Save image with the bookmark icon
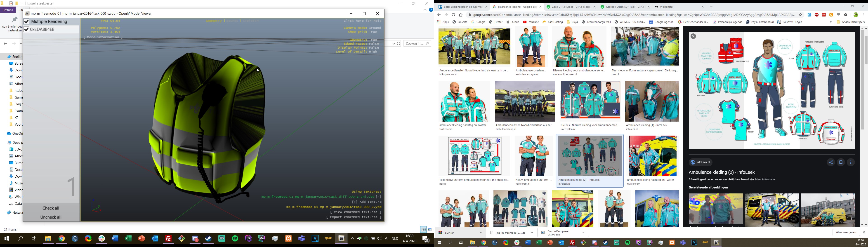868x247 pixels. [x=841, y=162]
